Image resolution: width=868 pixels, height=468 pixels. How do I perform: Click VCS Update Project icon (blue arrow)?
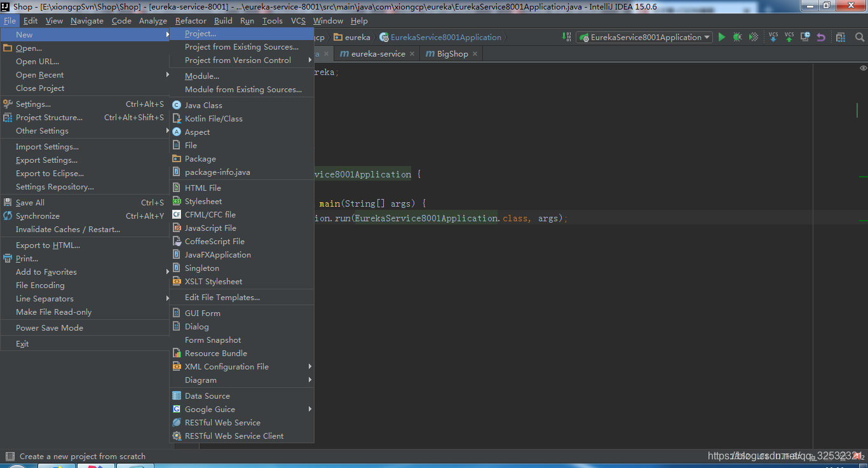pos(773,38)
